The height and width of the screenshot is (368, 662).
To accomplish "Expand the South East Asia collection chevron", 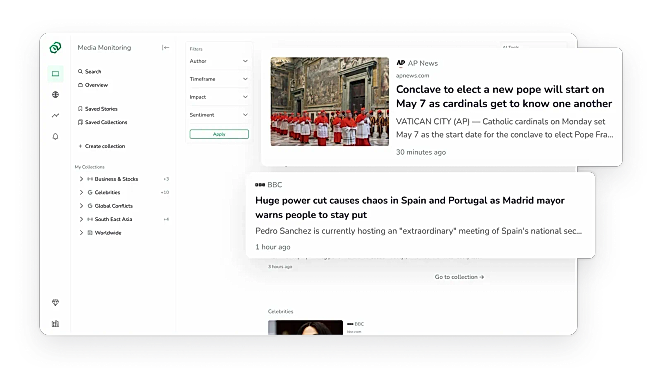I will (x=81, y=219).
